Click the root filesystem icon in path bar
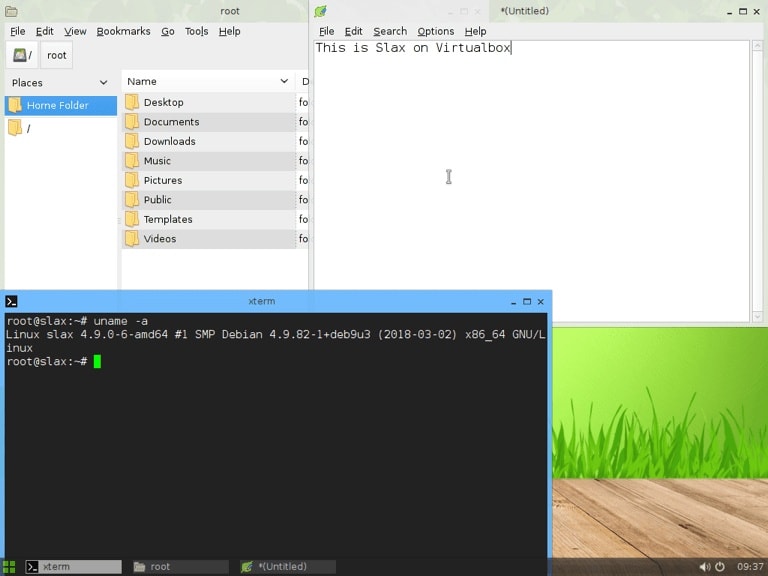 [x=22, y=55]
